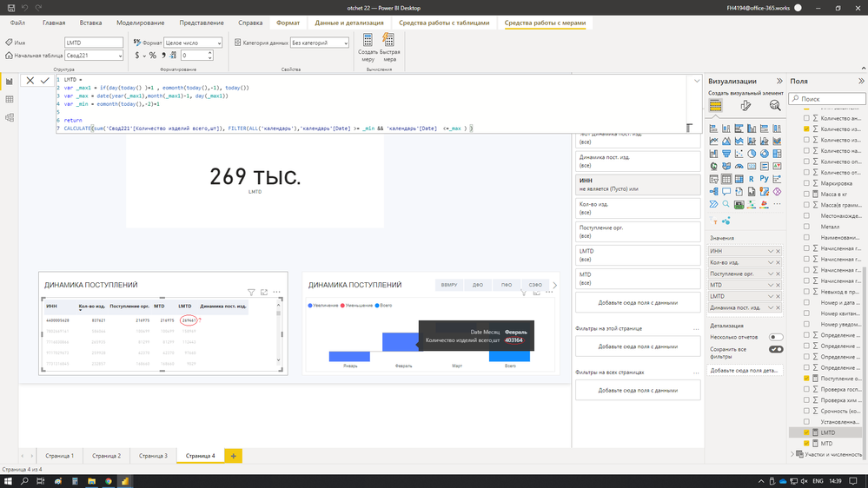Apply thousands separator format
The width and height of the screenshot is (868, 488).
(x=163, y=56)
